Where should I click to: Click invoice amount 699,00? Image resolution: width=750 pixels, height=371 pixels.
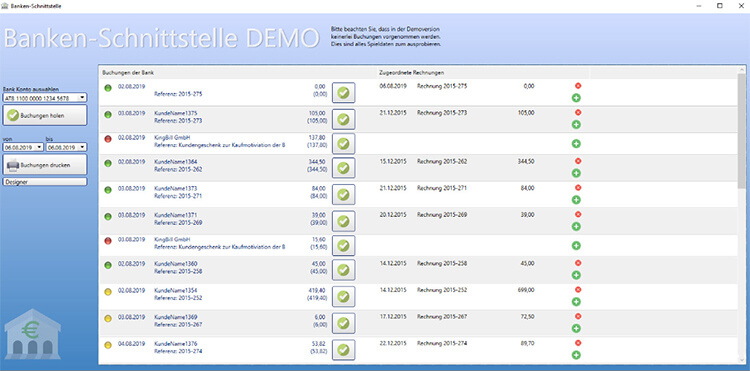point(526,290)
